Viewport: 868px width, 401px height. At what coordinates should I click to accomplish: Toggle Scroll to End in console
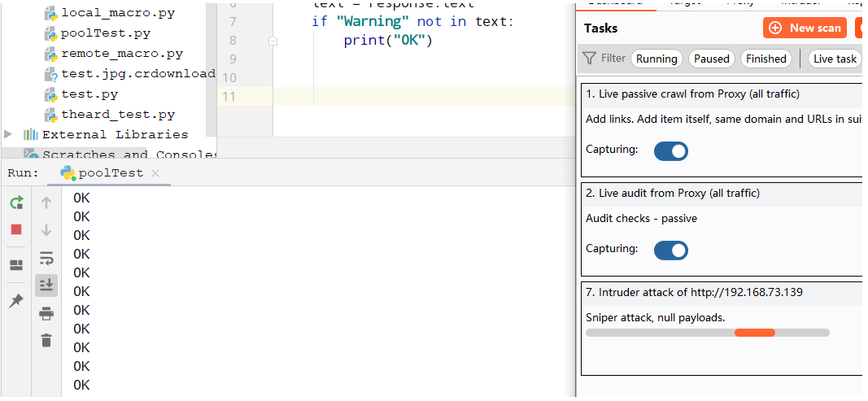(46, 285)
